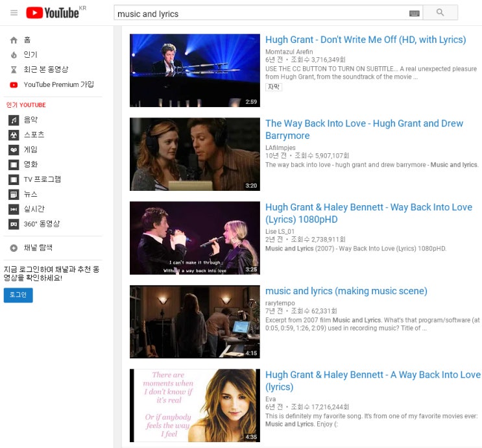Click view count text 조회수 17,216,244회
The height and width of the screenshot is (448, 482).
pyautogui.click(x=320, y=407)
